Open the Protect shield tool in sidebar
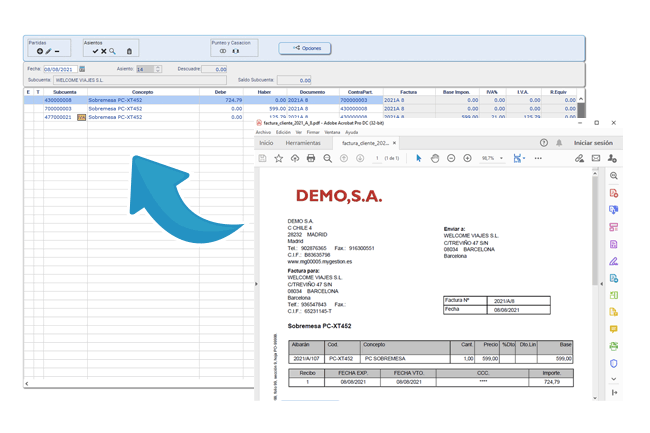Screen dimensions: 650x433 614,363
